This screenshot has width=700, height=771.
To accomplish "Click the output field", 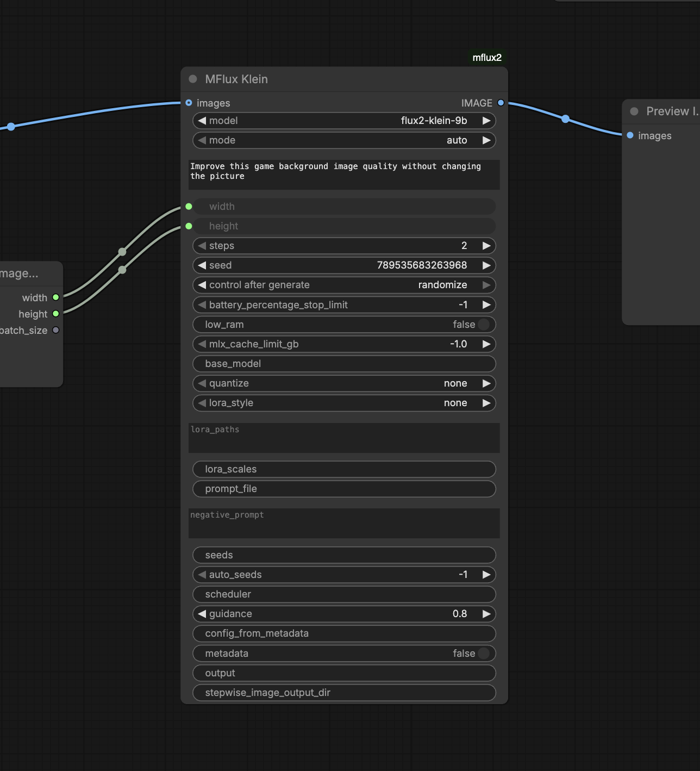I will (x=344, y=673).
